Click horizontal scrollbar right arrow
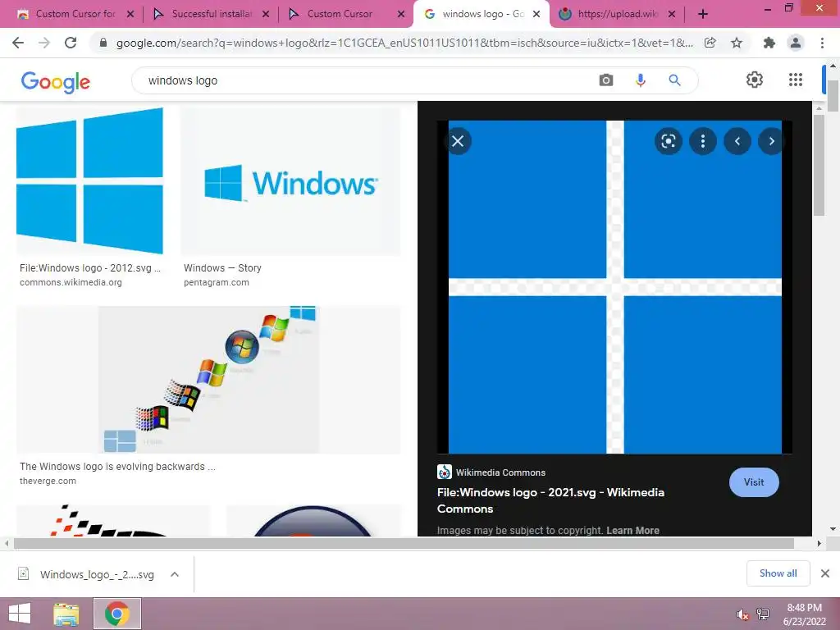Viewport: 840px width, 630px height. tap(819, 543)
